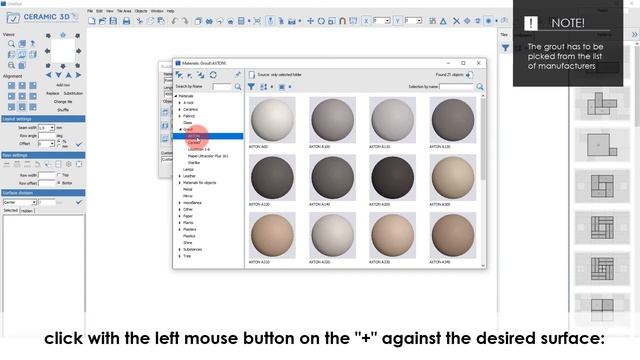Viewport: 640px width, 360px height.
Task: Select the L-shaped layout thumbnail in Tiles panel
Action: [602, 145]
